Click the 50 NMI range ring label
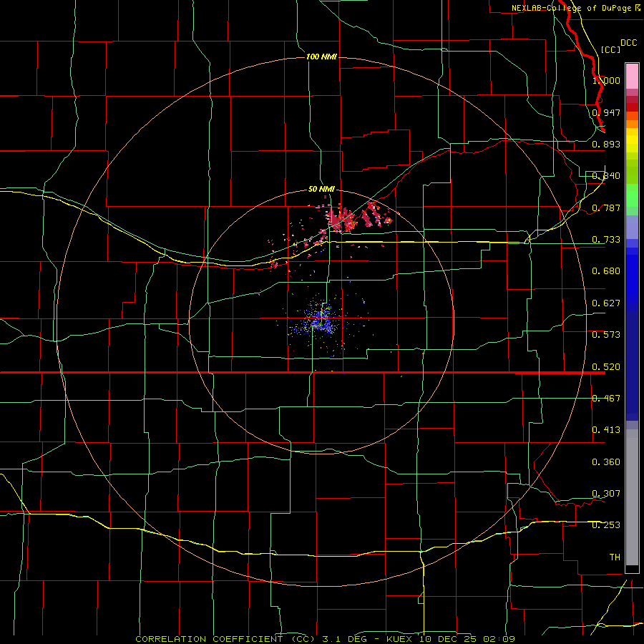Viewport: 644px width, 644px height. coord(321,190)
